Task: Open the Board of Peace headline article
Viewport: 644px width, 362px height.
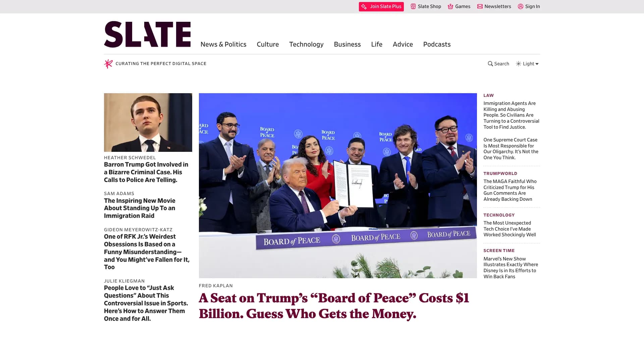Action: (334, 306)
